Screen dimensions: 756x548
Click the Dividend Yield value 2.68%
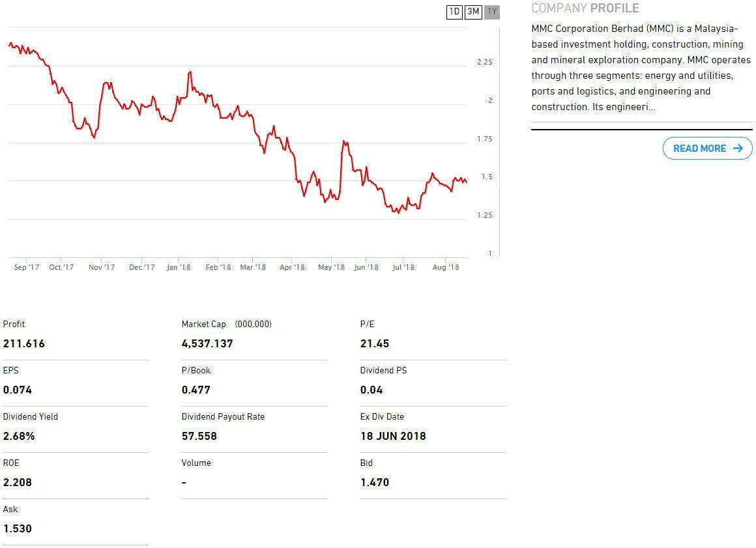click(x=19, y=436)
